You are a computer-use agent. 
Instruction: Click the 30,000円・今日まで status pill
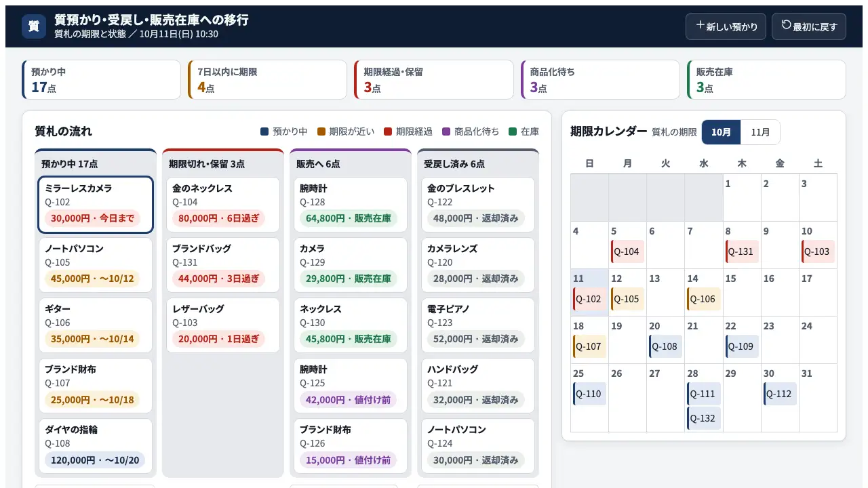coord(92,218)
